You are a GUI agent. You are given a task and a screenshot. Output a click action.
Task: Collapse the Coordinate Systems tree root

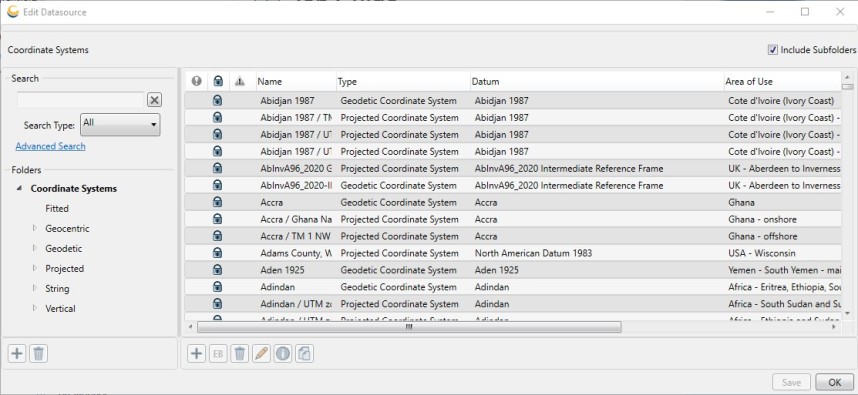coord(20,188)
